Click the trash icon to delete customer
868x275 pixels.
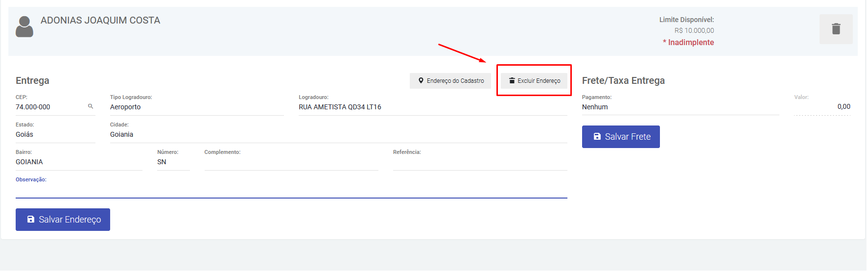[x=836, y=29]
